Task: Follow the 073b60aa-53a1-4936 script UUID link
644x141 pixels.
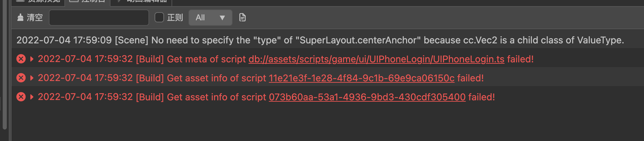Action: pyautogui.click(x=367, y=97)
